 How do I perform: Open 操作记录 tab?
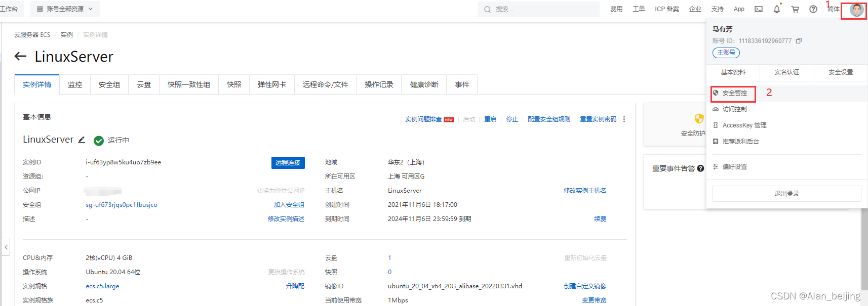(x=379, y=84)
